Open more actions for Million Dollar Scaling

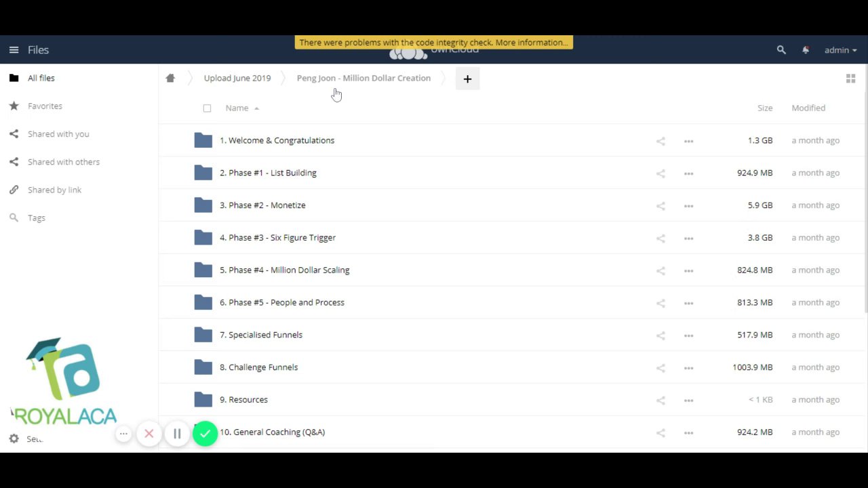tap(688, 270)
